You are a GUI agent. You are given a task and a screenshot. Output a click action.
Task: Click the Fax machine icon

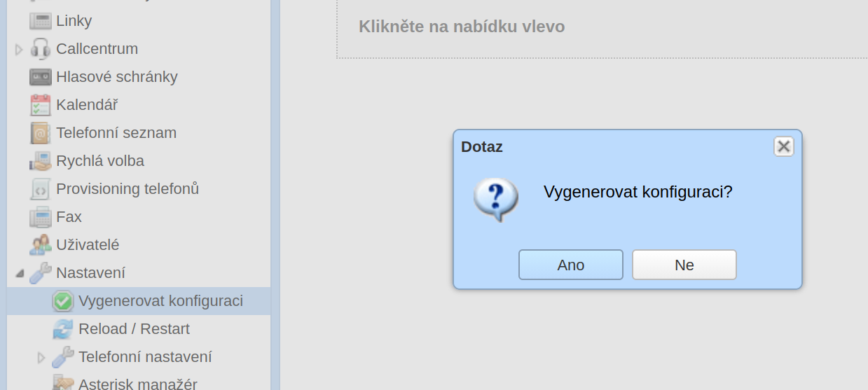point(41,217)
